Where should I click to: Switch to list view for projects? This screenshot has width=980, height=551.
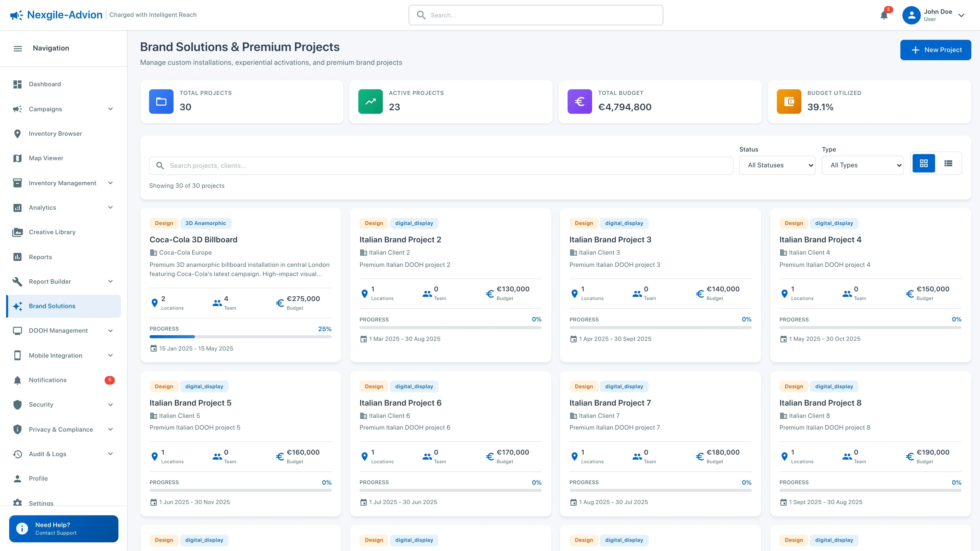point(948,163)
